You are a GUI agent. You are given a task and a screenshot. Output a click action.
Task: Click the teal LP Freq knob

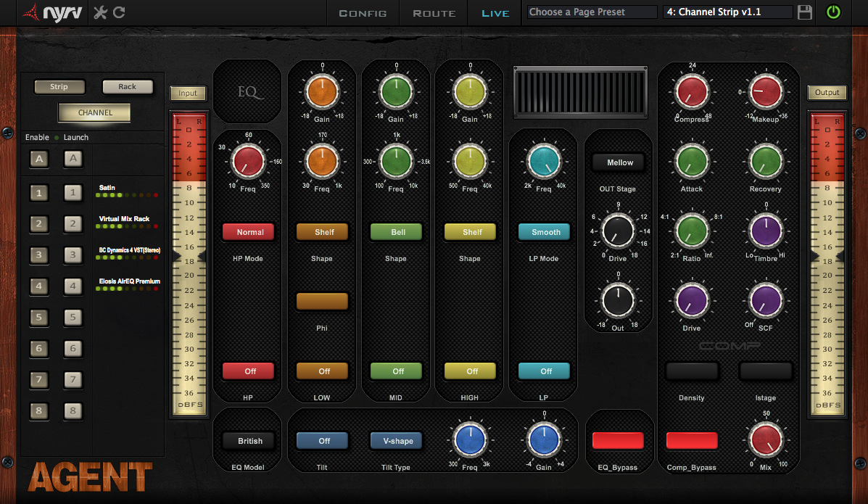coord(544,162)
